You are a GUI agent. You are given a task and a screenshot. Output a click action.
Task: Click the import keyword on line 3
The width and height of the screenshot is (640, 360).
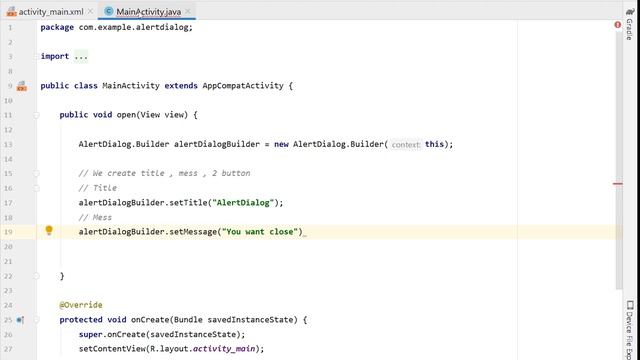coord(55,56)
